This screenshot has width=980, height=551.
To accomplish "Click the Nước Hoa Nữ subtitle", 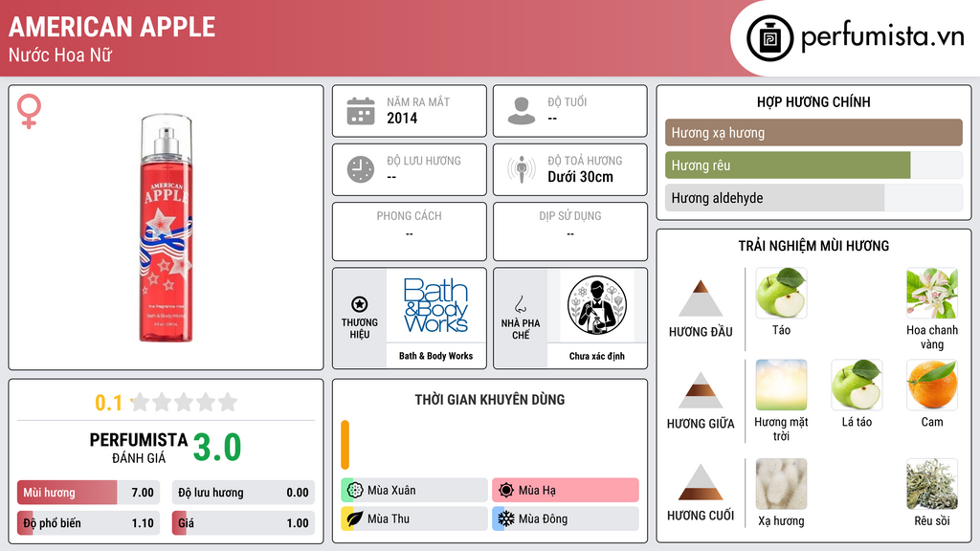I will [x=60, y=55].
